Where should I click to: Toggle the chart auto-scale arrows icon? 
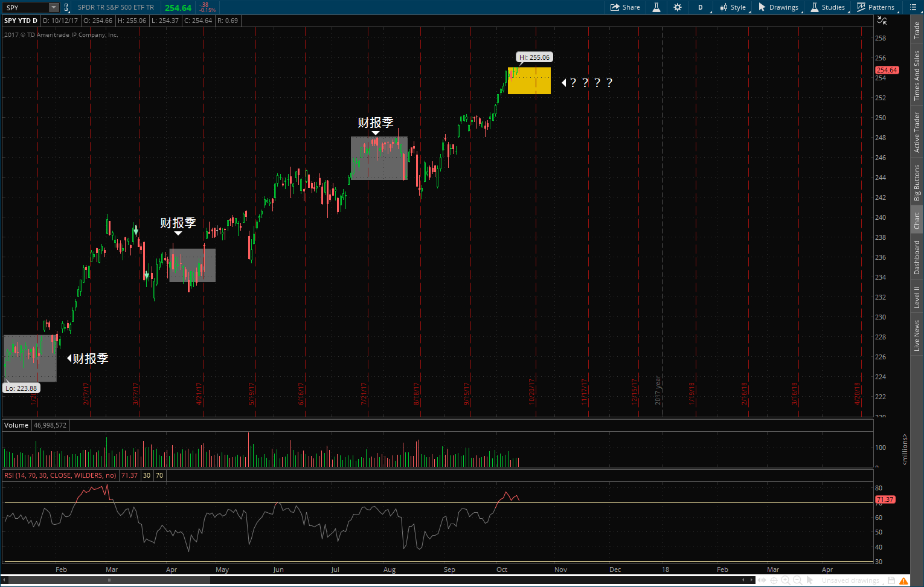pos(882,21)
